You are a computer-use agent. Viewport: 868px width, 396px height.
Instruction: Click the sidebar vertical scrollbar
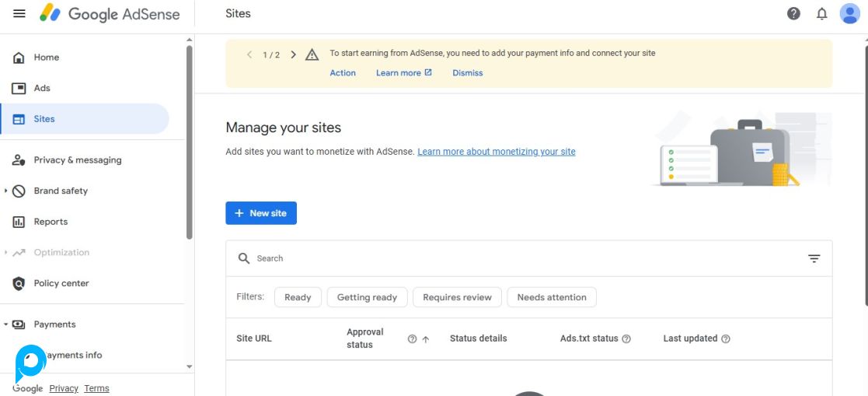click(x=189, y=140)
